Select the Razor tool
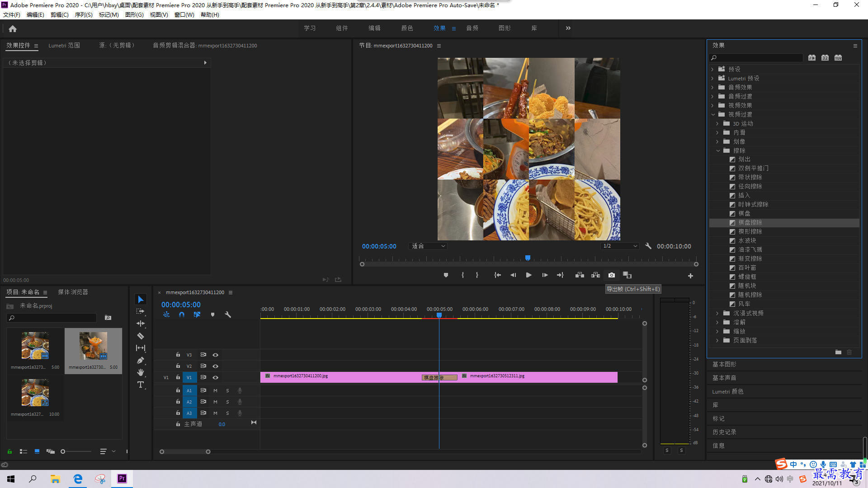Image resolution: width=868 pixels, height=488 pixels. (141, 336)
